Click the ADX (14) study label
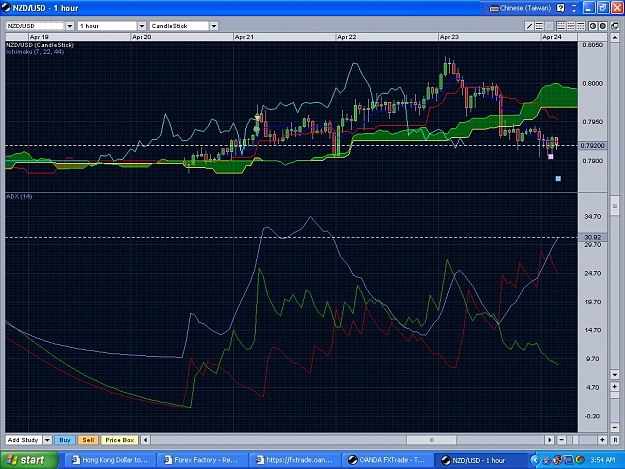 [19, 196]
